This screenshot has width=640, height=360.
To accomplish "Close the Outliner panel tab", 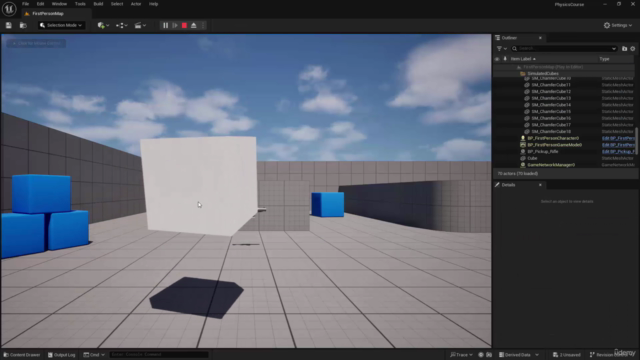I will (540, 38).
